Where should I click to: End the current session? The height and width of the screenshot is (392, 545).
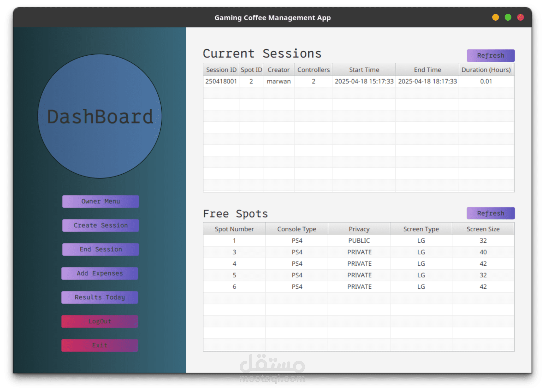(x=101, y=249)
